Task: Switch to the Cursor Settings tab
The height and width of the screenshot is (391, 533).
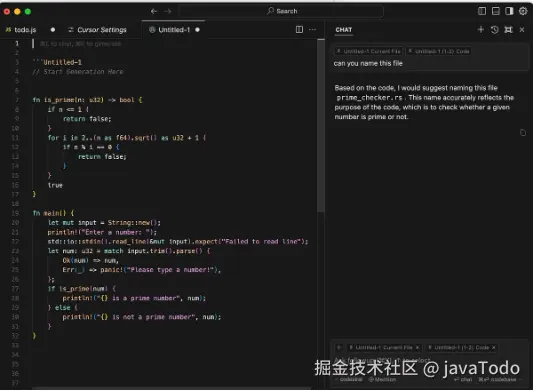Action: point(98,30)
